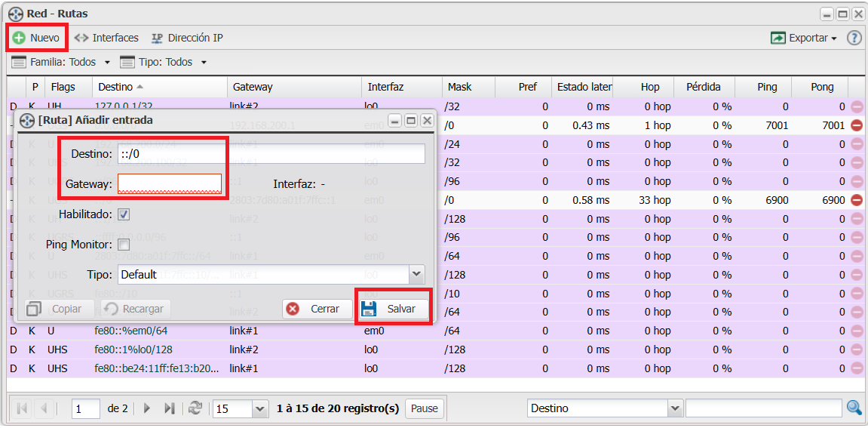Screen dimensions: 868x428
Task: Enable the Ping Monitor checkbox
Action: (124, 245)
